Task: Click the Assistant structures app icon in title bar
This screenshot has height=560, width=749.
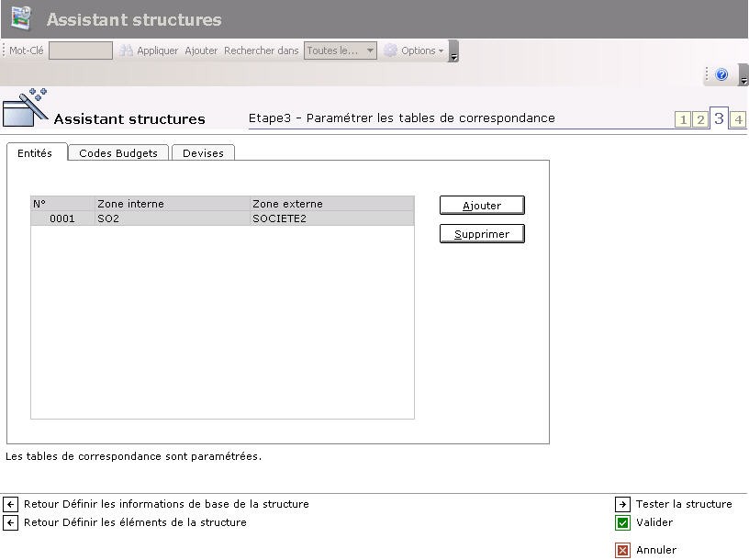Action: click(21, 18)
